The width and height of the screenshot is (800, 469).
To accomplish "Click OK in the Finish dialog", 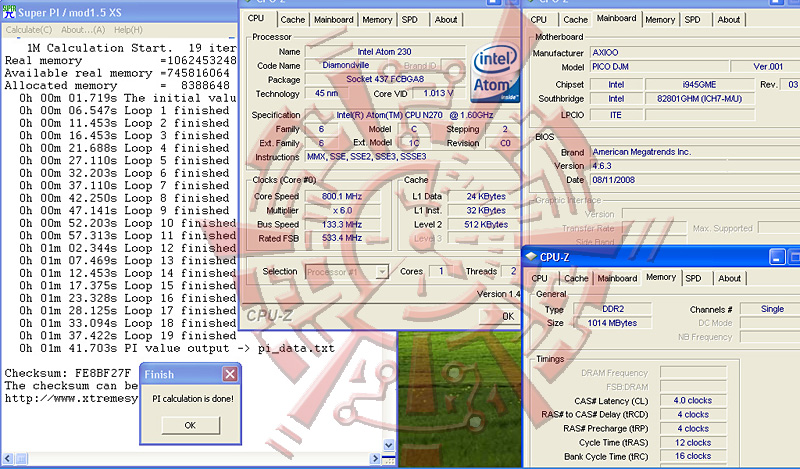I will tap(190, 425).
